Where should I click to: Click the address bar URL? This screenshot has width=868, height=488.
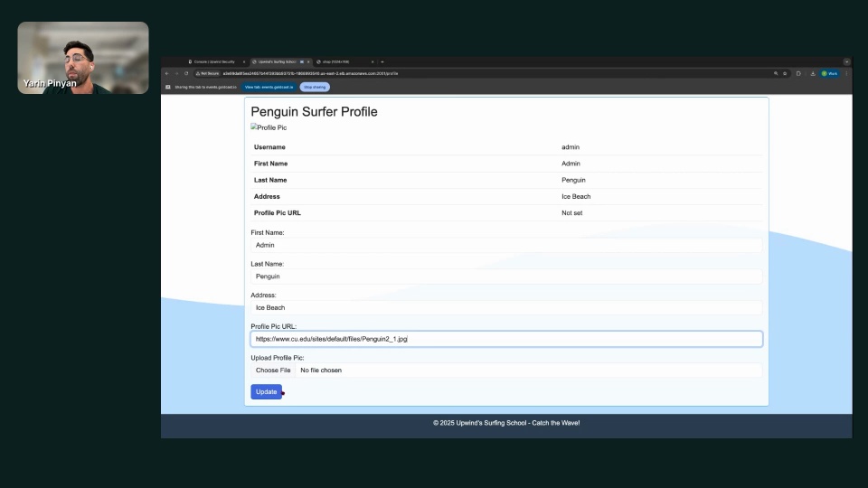pos(310,73)
